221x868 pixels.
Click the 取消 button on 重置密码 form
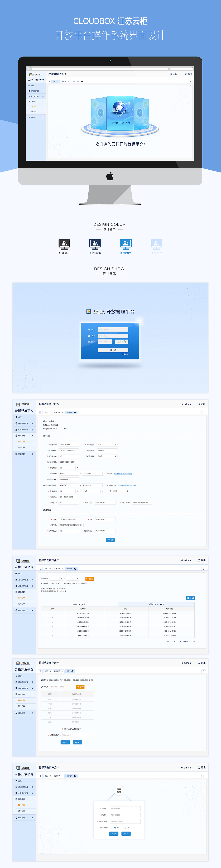[x=126, y=834]
